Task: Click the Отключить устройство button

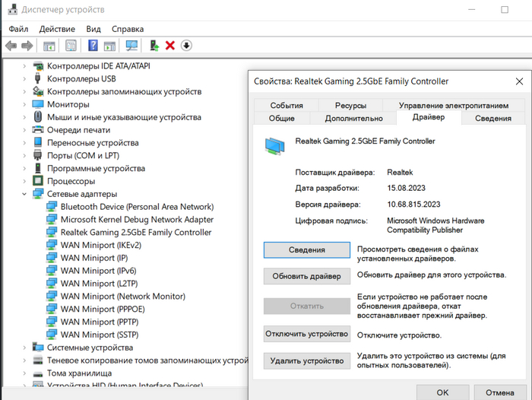Action: [307, 334]
